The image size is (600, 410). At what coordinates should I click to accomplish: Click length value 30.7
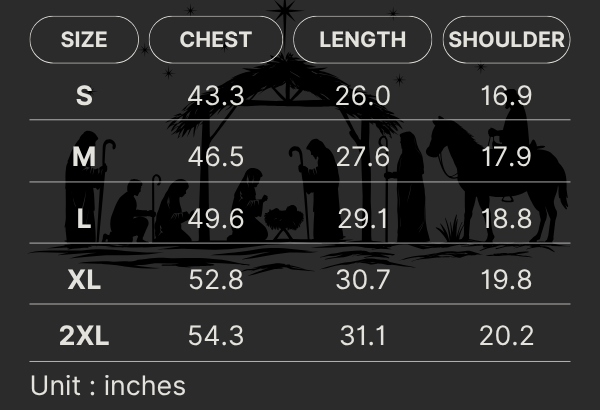pyautogui.click(x=362, y=279)
